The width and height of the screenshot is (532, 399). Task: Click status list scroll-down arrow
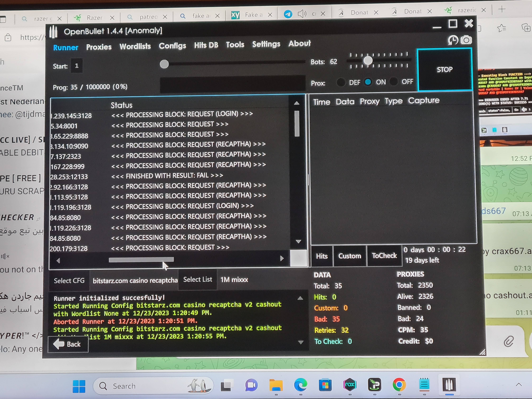(x=298, y=241)
